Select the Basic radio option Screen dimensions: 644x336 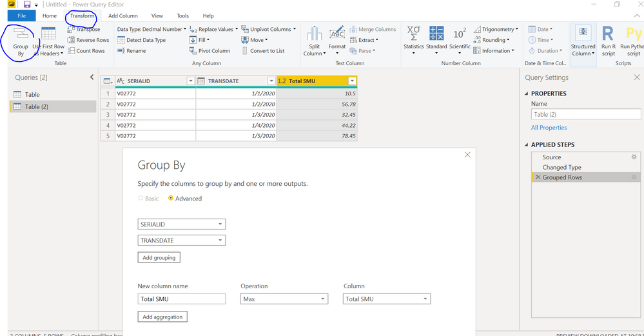141,198
